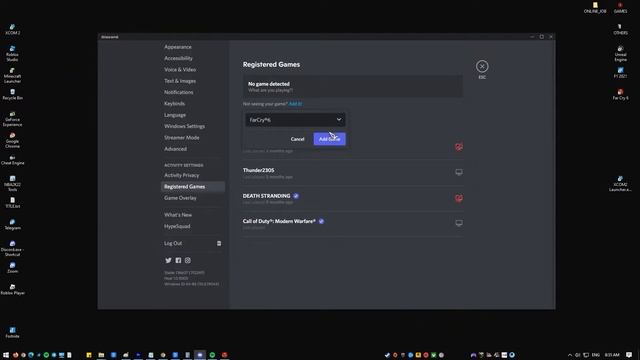Go to Voice & Video settings
This screenshot has height=360, width=640.
point(180,70)
